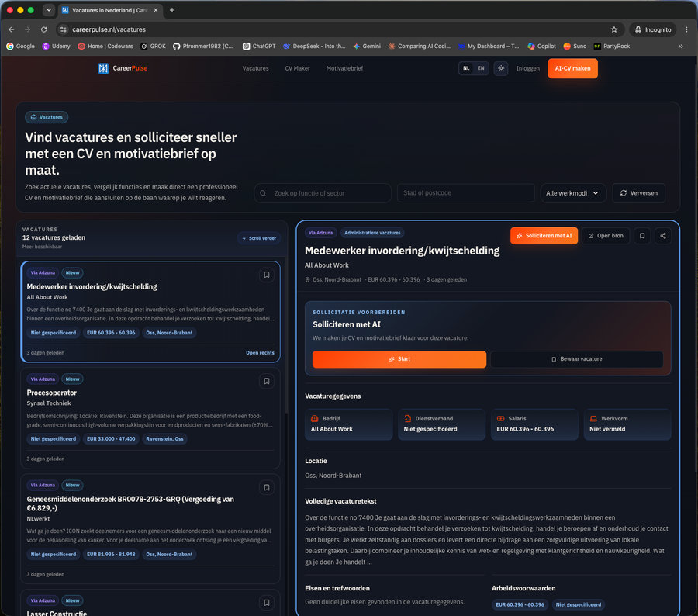
Task: Bookmark the browser page with star icon
Action: (614, 29)
